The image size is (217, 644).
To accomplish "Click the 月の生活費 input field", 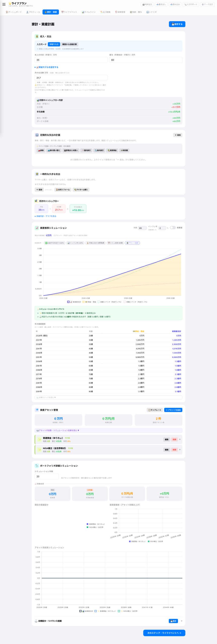I will coord(71,78).
